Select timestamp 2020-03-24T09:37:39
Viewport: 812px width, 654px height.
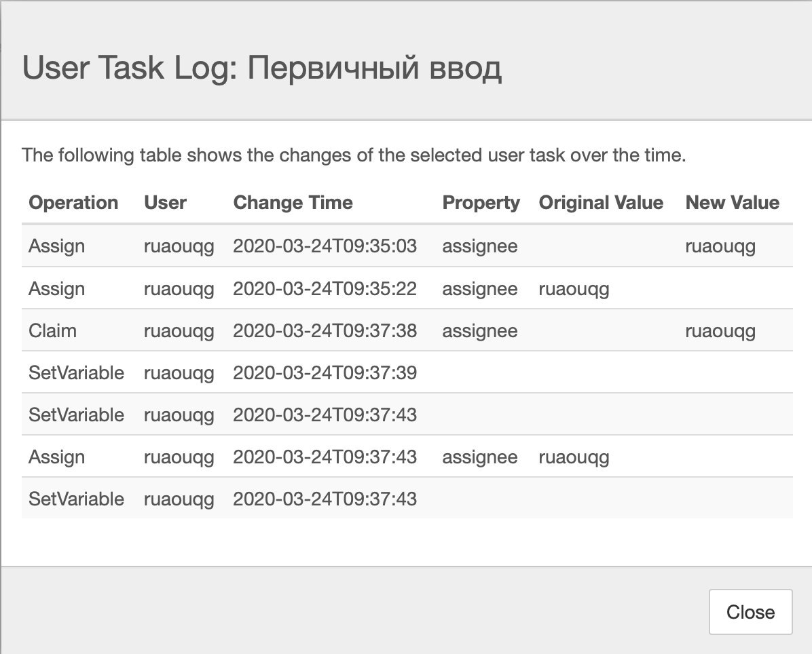[325, 372]
